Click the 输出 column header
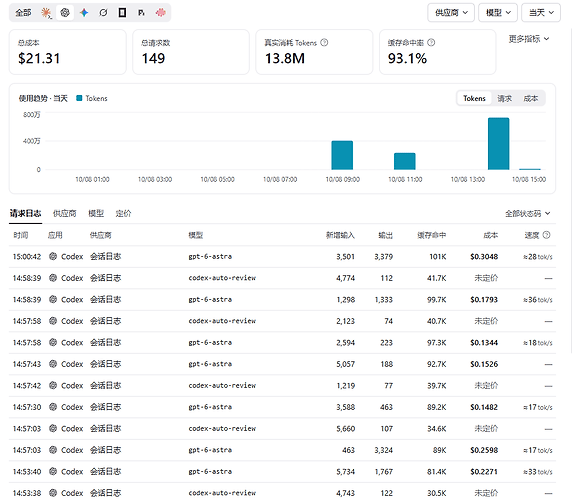572x500 pixels. coord(386,235)
